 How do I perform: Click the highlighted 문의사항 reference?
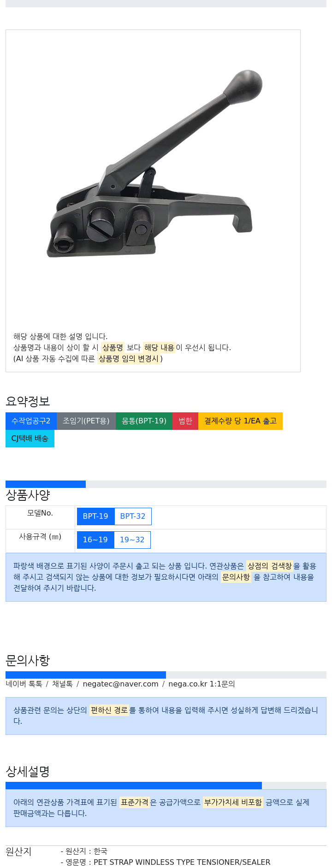(x=236, y=577)
